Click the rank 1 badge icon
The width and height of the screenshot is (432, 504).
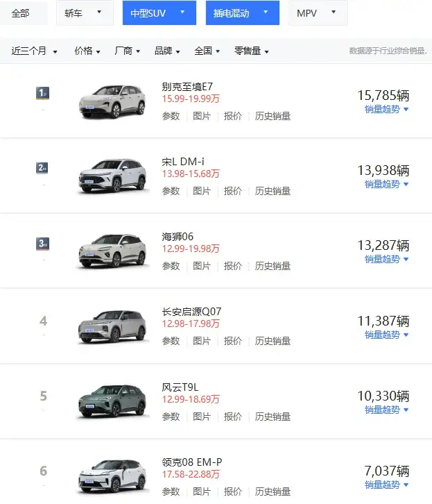(42, 93)
